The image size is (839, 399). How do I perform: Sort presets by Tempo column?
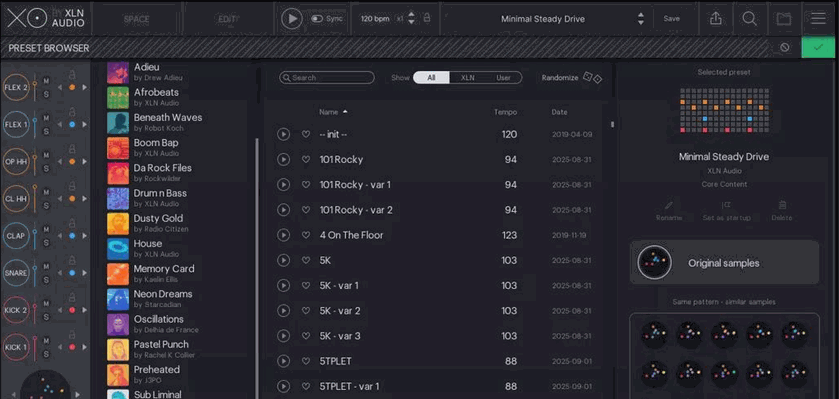(506, 112)
